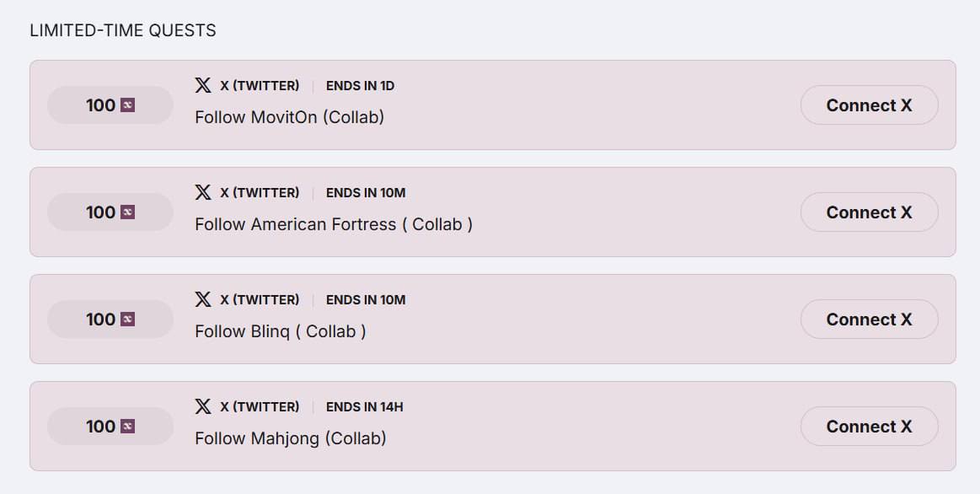980x494 pixels.
Task: Click X logo icon in Blinq quest
Action: [203, 299]
